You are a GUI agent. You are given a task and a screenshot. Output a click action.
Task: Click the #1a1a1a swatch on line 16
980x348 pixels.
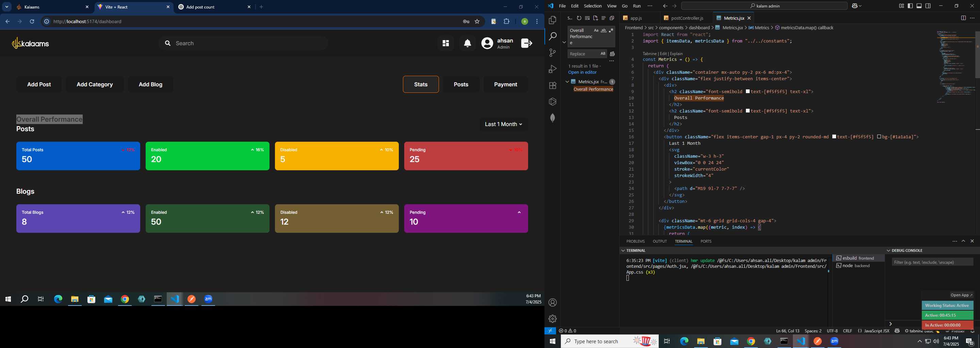(879, 137)
